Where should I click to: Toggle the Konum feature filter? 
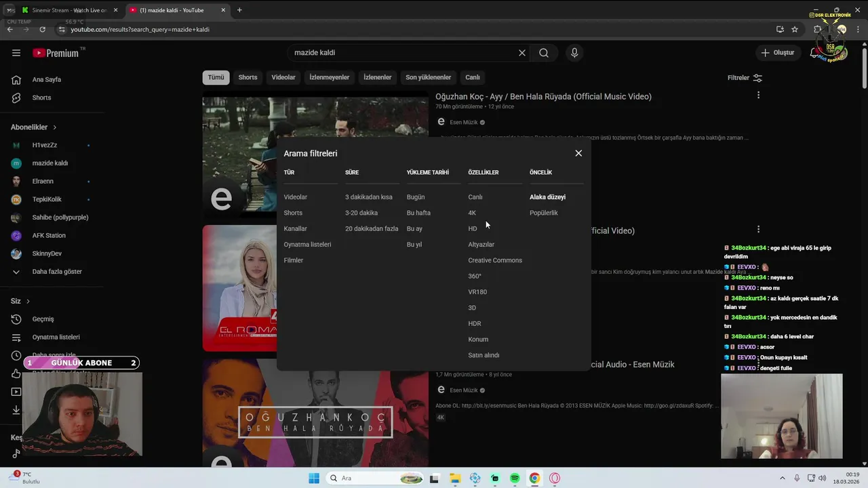[478, 340]
